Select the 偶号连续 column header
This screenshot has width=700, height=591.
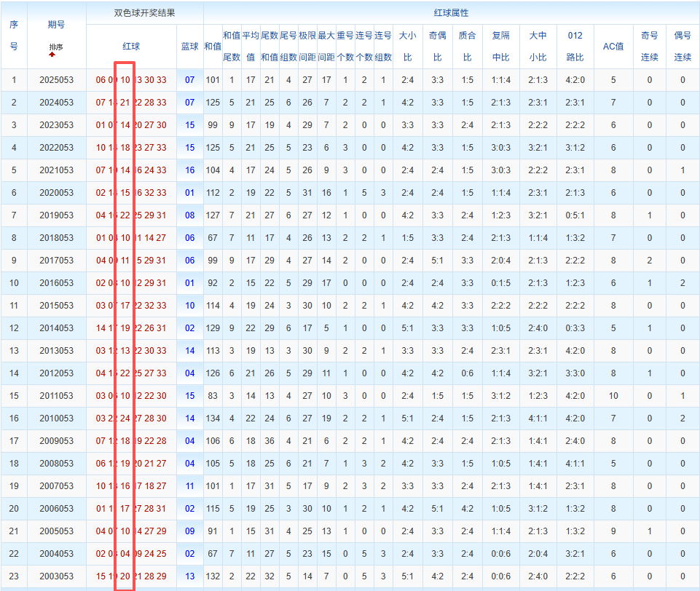coord(683,47)
